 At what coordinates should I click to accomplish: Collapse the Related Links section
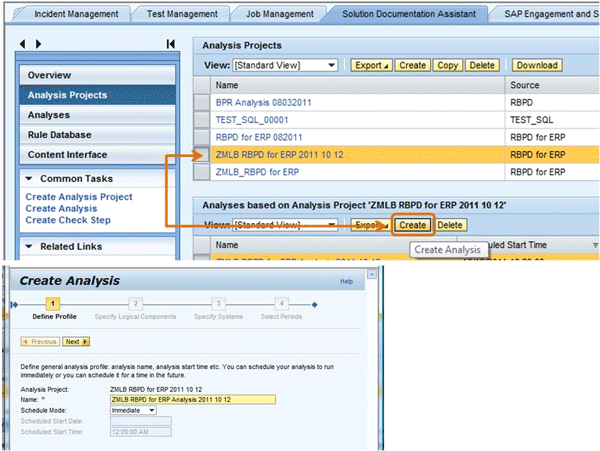click(x=30, y=246)
